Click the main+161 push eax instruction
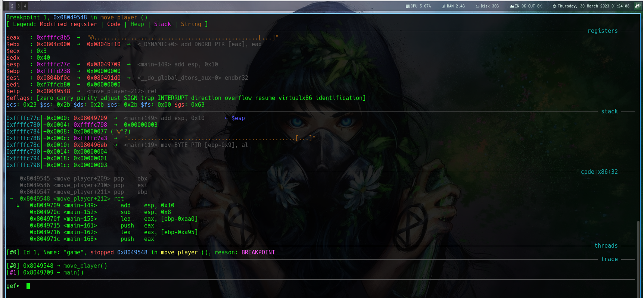Viewport: 644px width, 298px height. (x=92, y=225)
